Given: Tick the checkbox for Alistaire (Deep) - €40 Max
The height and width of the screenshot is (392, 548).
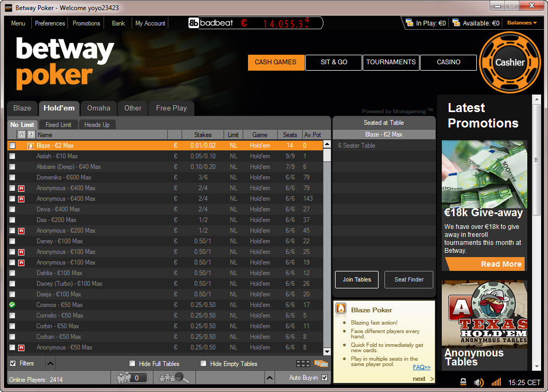Looking at the screenshot, I should [12, 167].
